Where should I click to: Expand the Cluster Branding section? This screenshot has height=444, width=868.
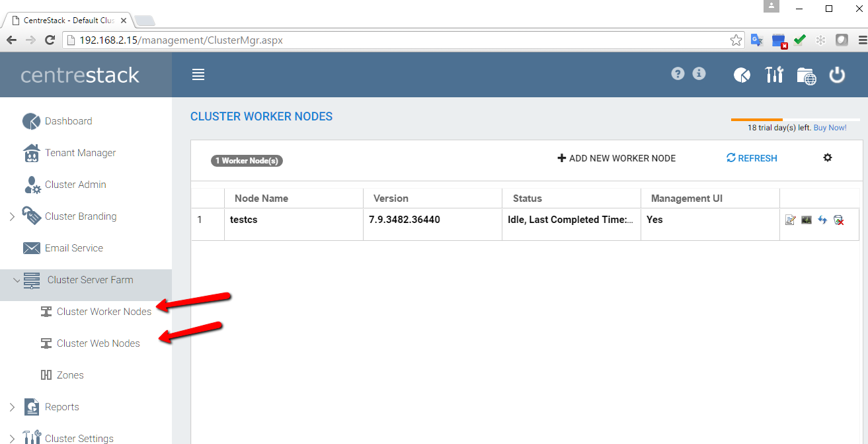click(11, 216)
